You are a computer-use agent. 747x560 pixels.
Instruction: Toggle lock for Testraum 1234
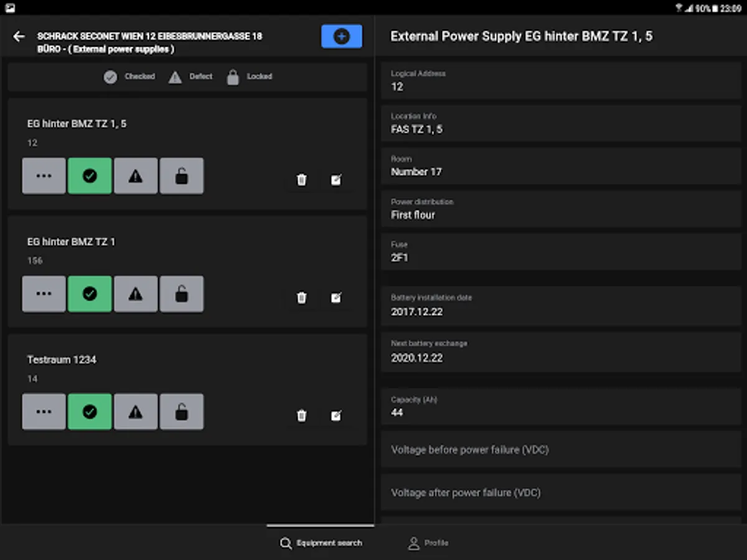click(x=181, y=412)
